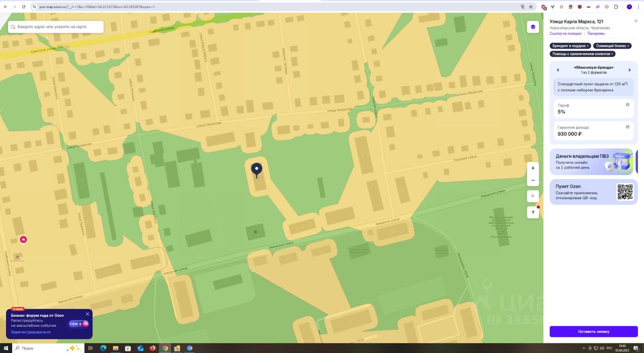Open Task View on the taskbar
Screen dimensions: 644x353
click(x=91, y=348)
